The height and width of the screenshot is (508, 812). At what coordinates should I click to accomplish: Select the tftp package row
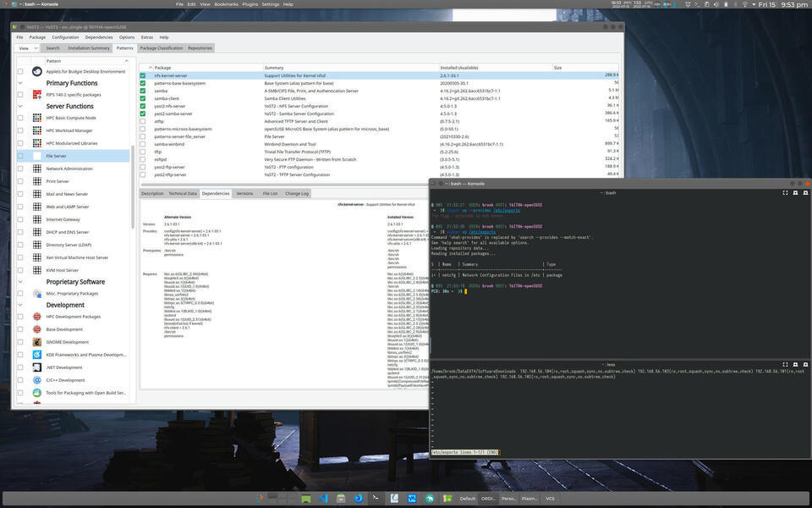379,152
